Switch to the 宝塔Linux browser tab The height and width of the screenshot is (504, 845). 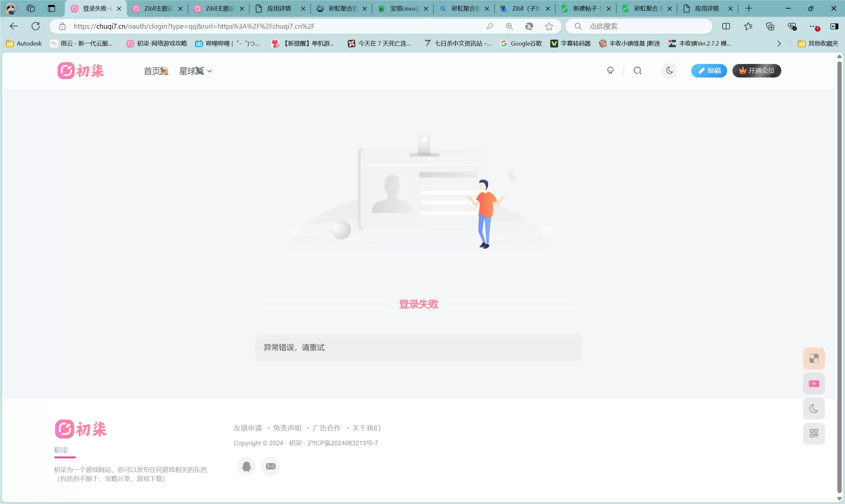403,9
